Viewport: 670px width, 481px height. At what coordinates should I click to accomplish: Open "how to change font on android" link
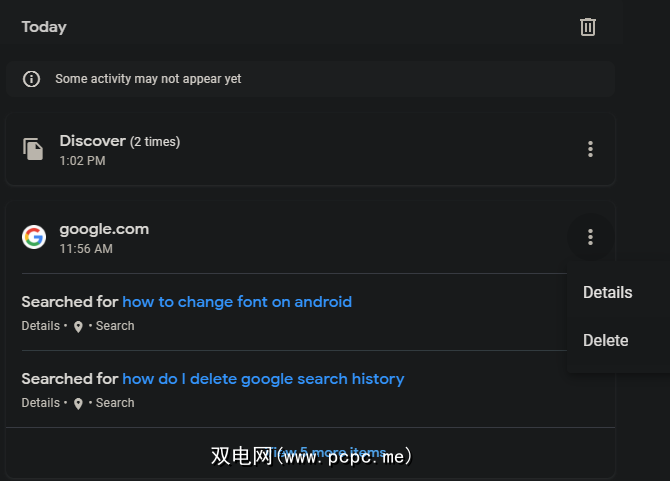click(x=237, y=302)
